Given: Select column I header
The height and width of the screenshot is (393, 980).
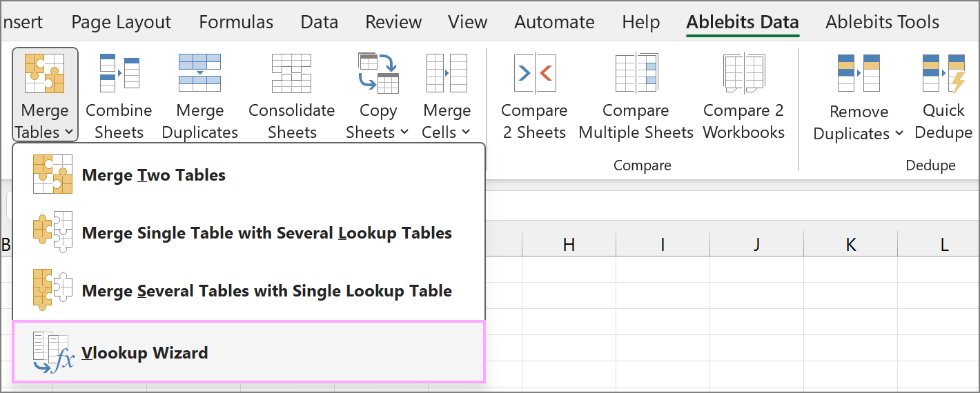Looking at the screenshot, I should 663,244.
